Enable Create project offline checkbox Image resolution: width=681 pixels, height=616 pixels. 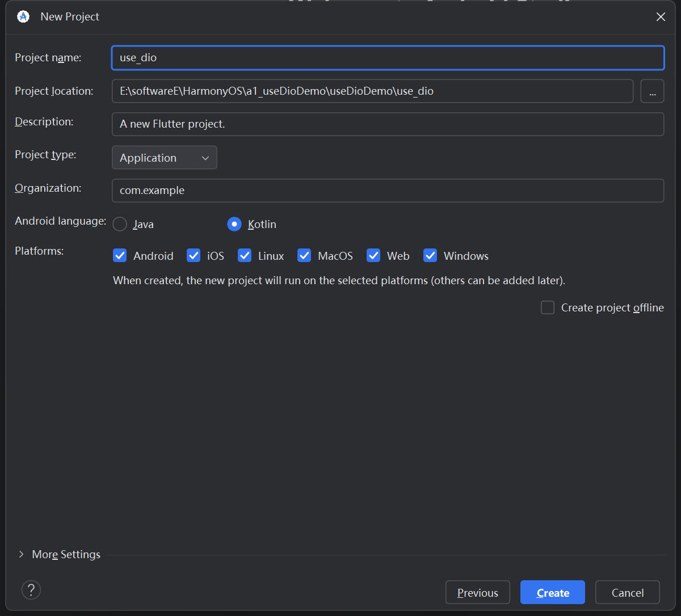pos(548,307)
